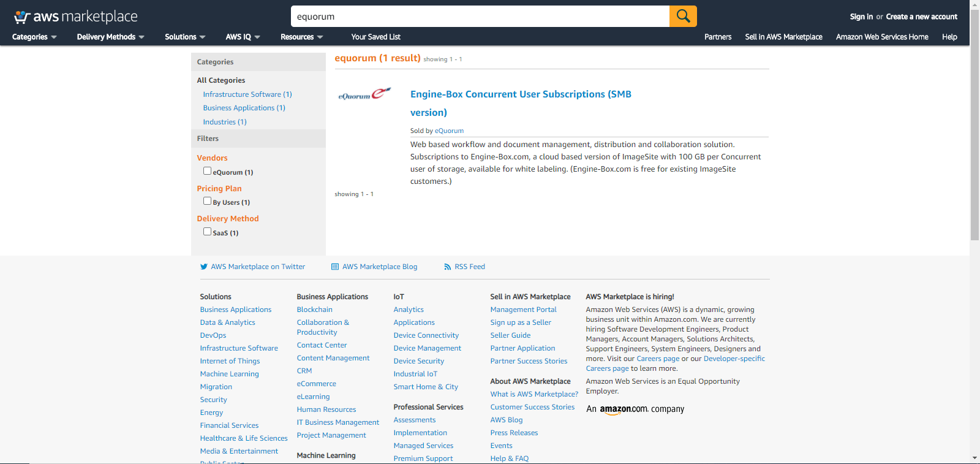Open CRM footer link
The image size is (980, 464).
(304, 371)
